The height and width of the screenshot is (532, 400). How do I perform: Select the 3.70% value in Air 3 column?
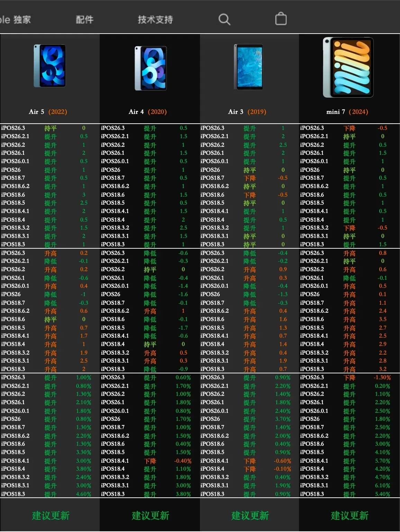point(283,419)
